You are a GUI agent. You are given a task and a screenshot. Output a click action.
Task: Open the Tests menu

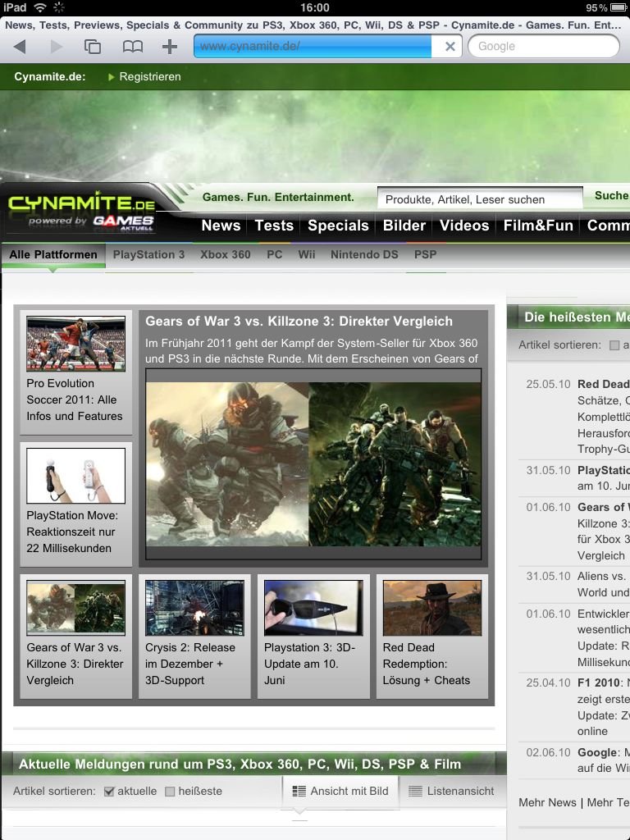tap(274, 226)
